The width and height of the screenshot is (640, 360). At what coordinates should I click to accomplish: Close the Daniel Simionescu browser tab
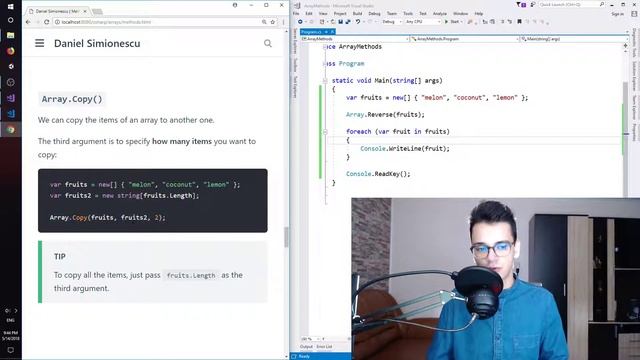pyautogui.click(x=85, y=11)
